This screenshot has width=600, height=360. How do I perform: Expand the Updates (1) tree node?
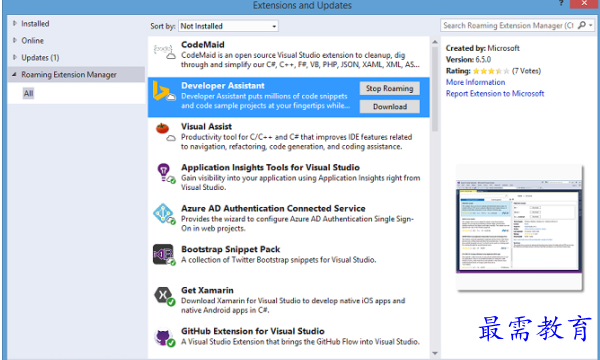pyautogui.click(x=15, y=57)
